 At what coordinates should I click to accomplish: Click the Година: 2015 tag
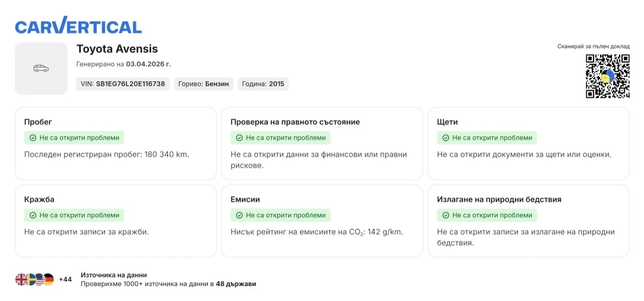(263, 84)
